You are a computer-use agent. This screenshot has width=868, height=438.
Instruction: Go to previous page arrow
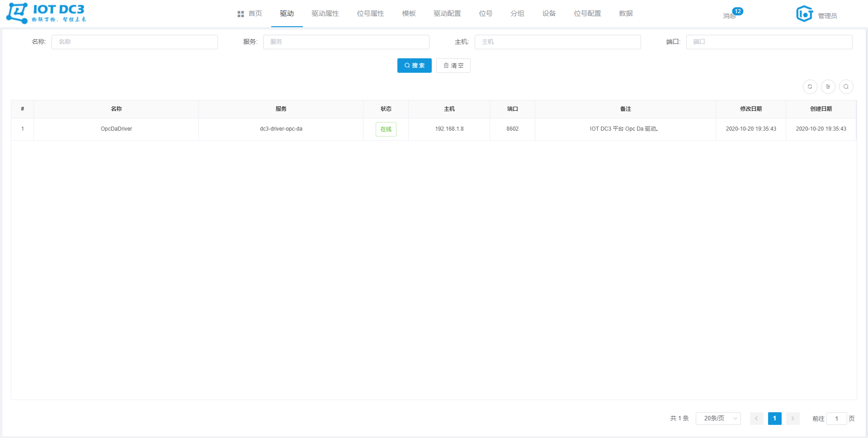[x=756, y=419]
